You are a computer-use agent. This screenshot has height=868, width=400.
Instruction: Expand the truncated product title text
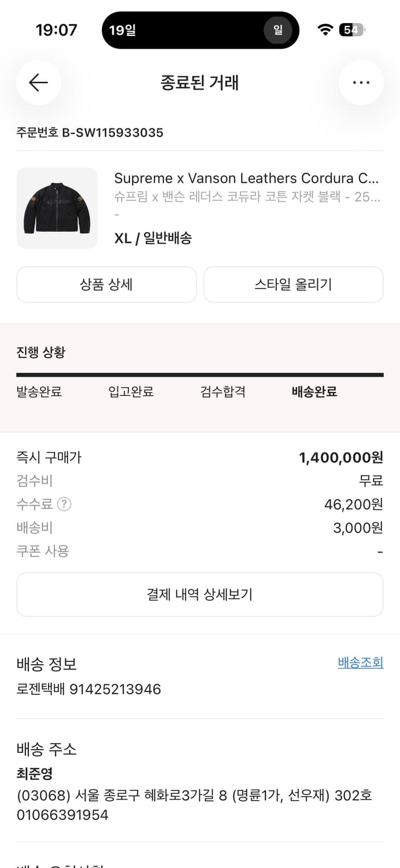(x=249, y=178)
